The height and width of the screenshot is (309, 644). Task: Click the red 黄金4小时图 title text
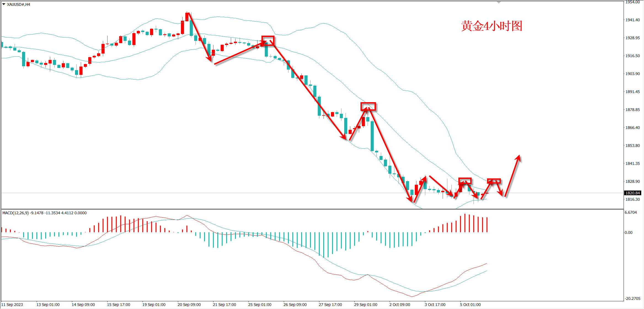click(x=491, y=26)
